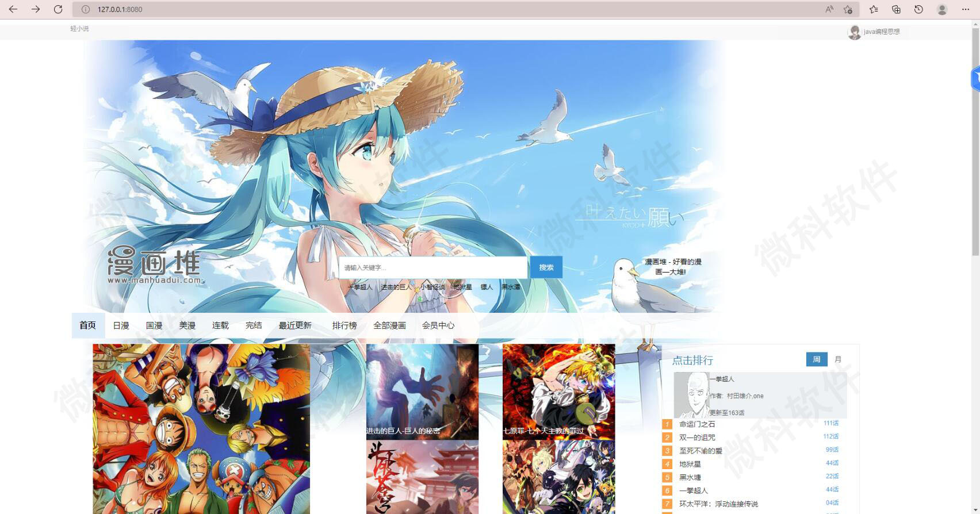Image resolution: width=980 pixels, height=514 pixels.
Task: Open the 美漫 navigation tab
Action: tap(187, 325)
